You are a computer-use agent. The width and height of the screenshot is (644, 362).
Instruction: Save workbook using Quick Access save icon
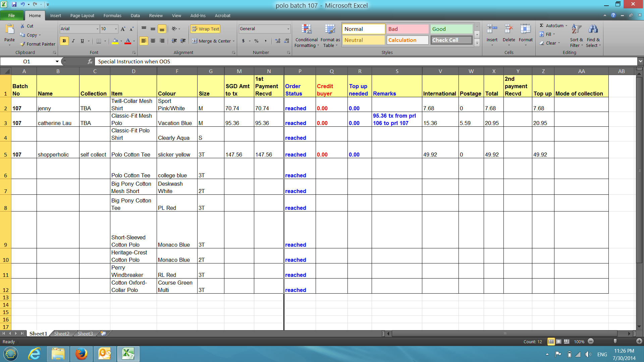pyautogui.click(x=14, y=4)
